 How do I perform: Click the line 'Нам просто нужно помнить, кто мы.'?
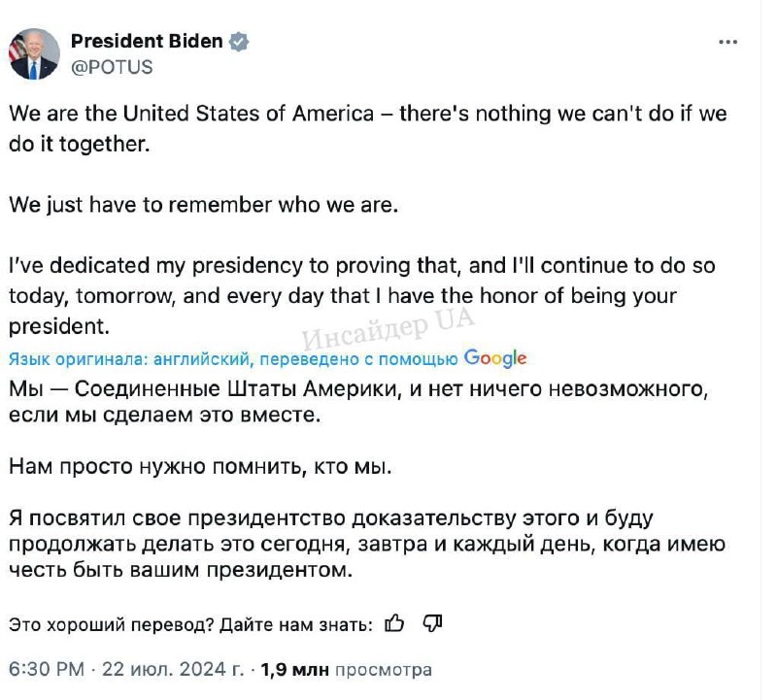click(x=200, y=467)
